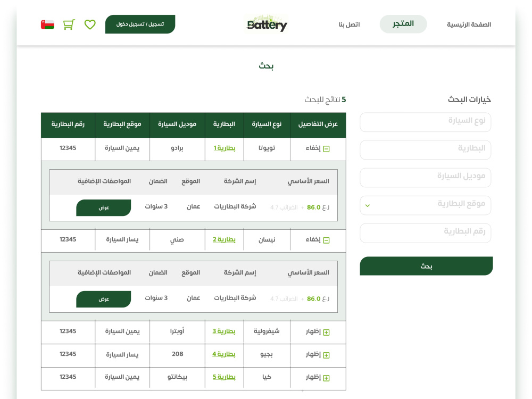
Task: Focus the رقم البطارية input field
Action: click(x=426, y=233)
